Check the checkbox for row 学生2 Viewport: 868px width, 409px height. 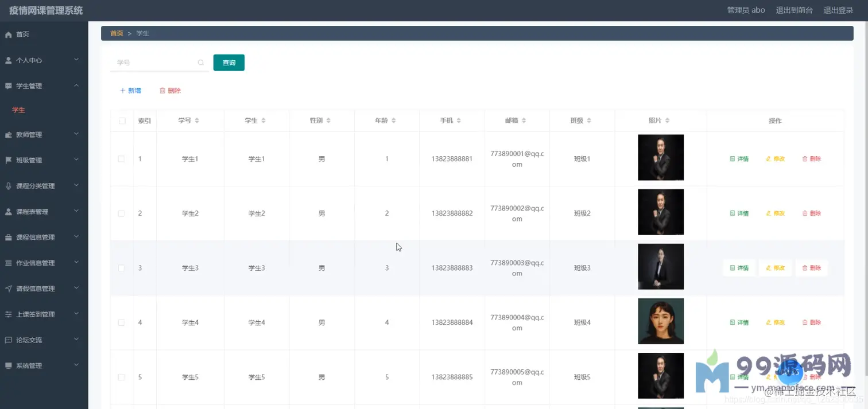point(121,213)
